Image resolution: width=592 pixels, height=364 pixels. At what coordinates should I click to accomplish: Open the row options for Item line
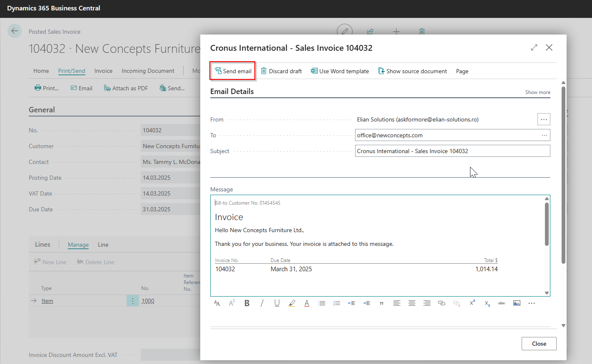click(132, 301)
